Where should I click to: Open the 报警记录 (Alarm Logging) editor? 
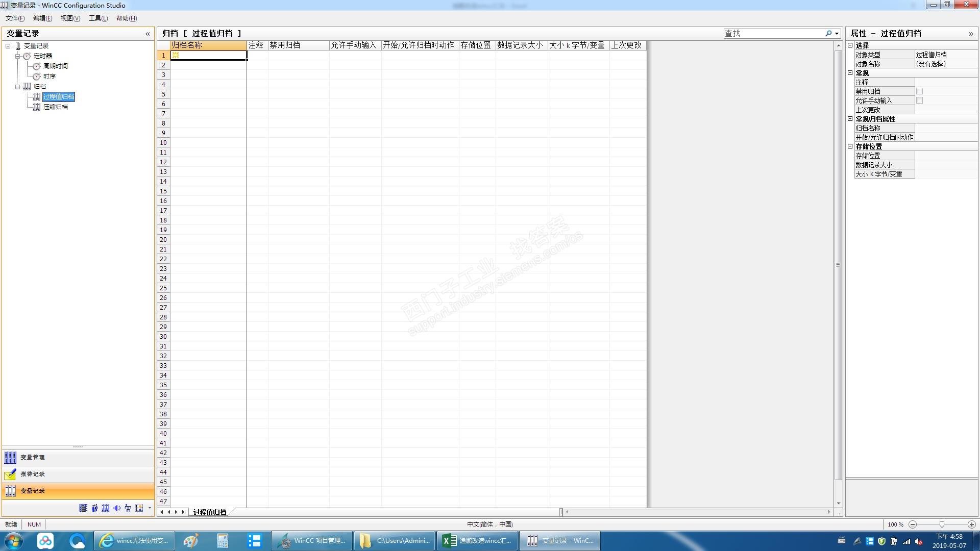tap(33, 474)
